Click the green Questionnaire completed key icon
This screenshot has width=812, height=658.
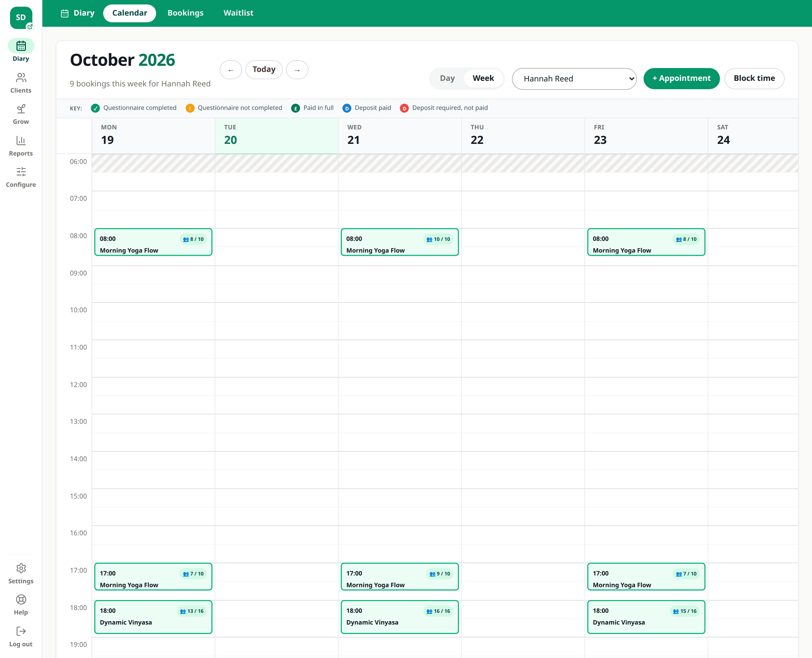click(95, 108)
